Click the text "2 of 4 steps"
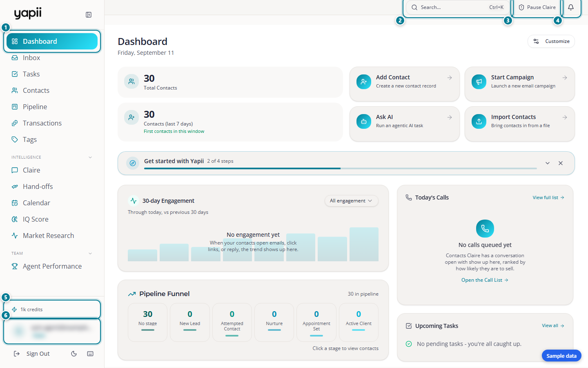This screenshot has height=368, width=588. click(220, 161)
